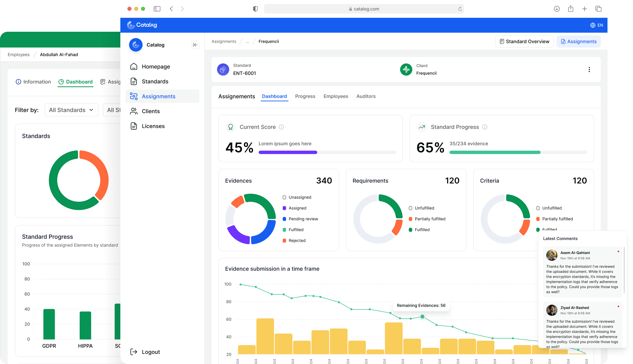Viewport: 633px width, 364px height.
Task: Reload the page using refresh icon
Action: pos(460,9)
